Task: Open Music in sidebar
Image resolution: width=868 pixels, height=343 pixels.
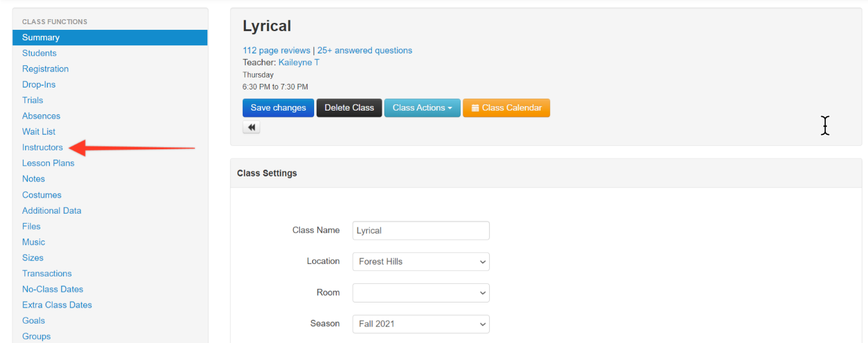Action: pos(34,242)
